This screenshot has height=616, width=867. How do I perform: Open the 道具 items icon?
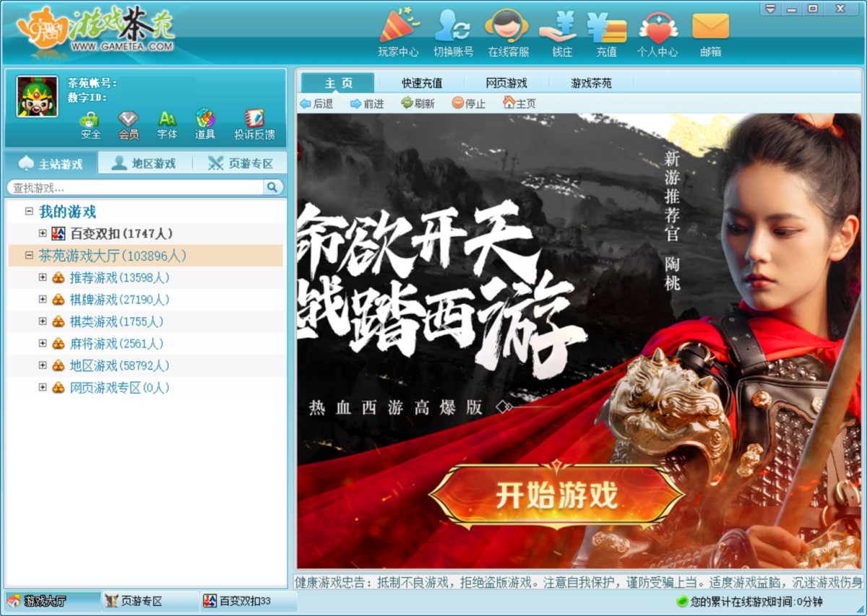coord(205,124)
